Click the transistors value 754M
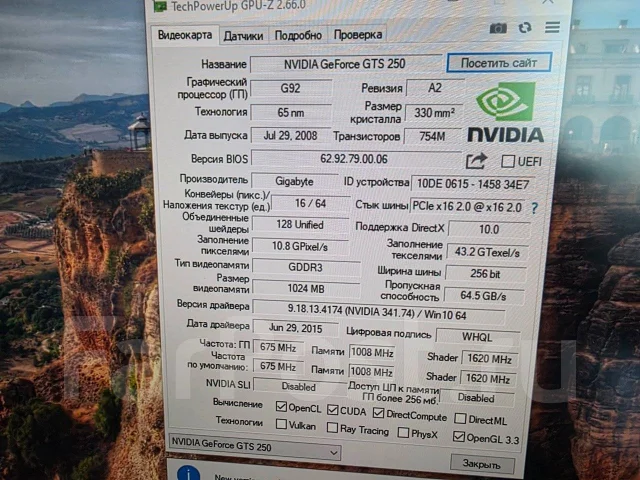The width and height of the screenshot is (640, 480). (x=433, y=136)
